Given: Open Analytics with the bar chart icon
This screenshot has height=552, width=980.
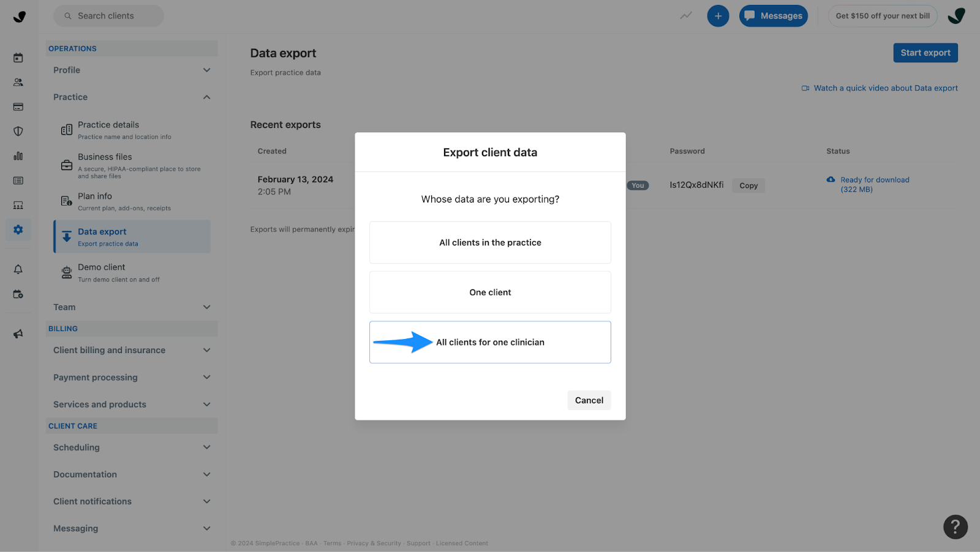Looking at the screenshot, I should pos(18,155).
